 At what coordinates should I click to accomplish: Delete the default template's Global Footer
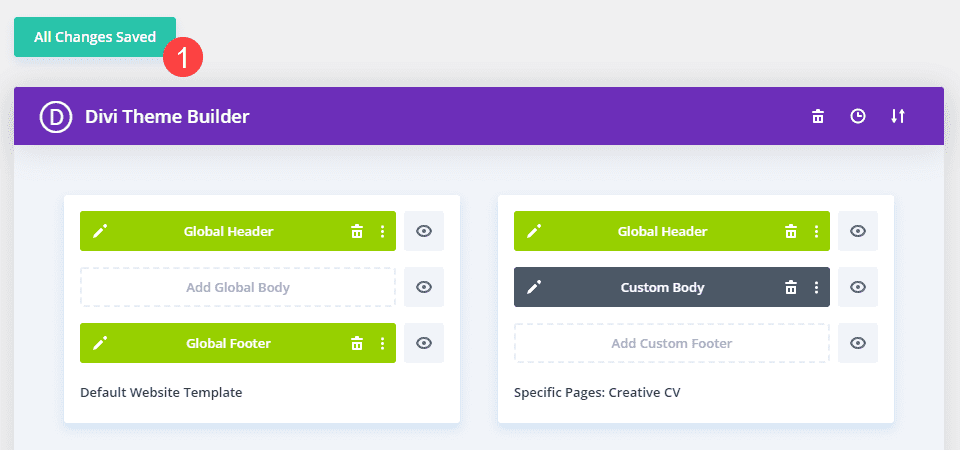coord(357,343)
